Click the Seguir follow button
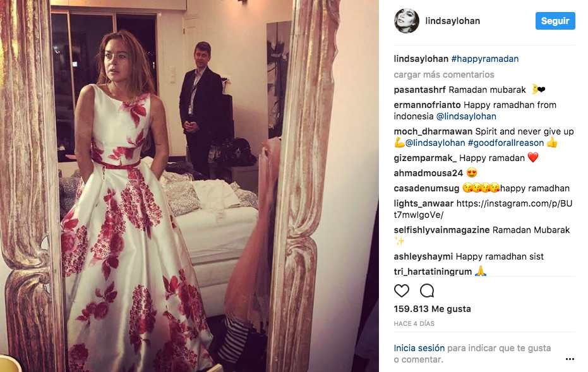 555,21
